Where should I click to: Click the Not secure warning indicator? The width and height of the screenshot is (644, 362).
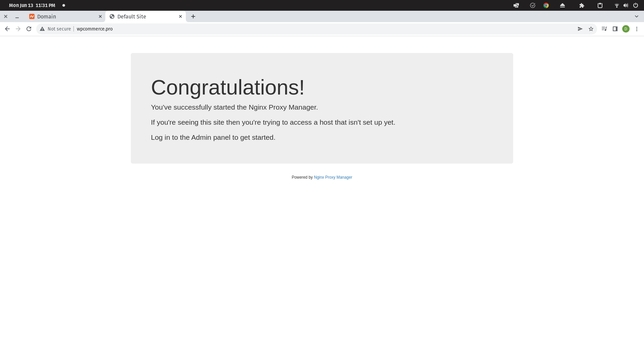click(x=56, y=29)
